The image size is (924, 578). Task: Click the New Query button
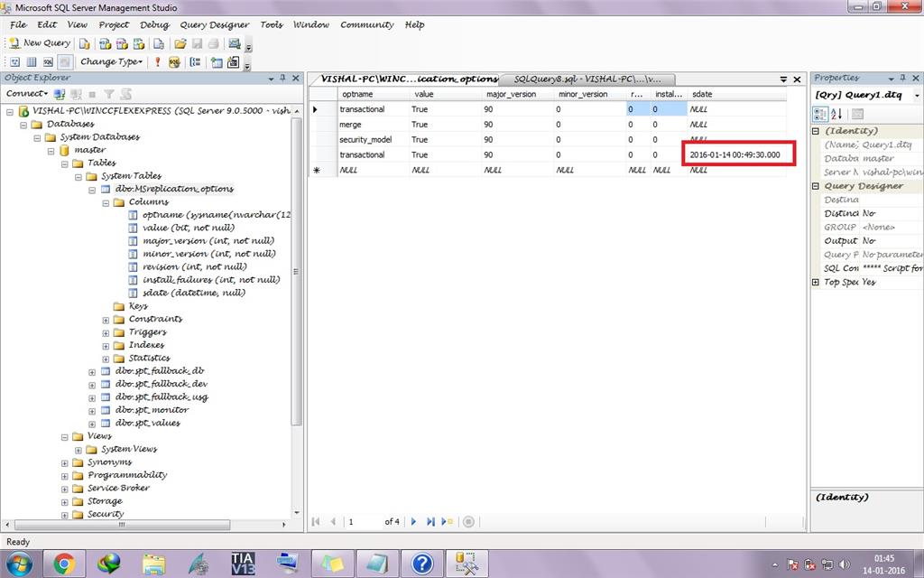(x=40, y=43)
